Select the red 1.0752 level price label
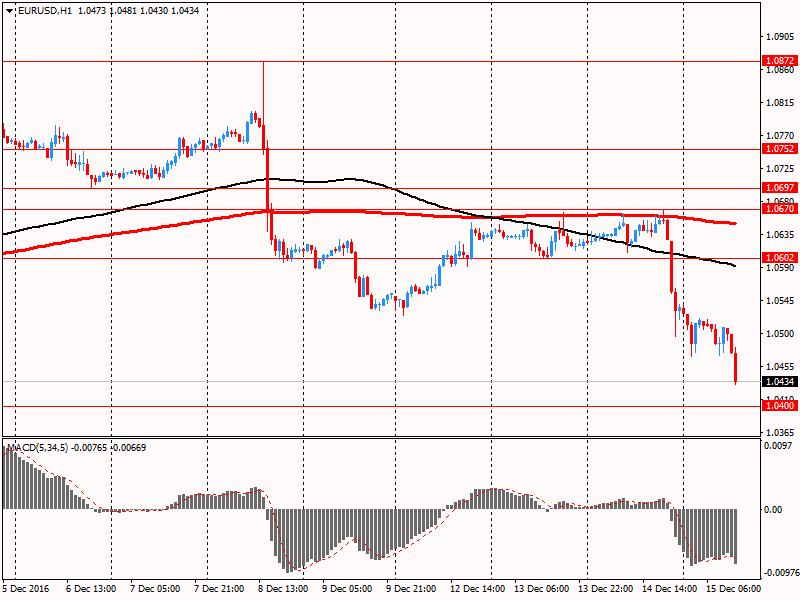This screenshot has width=800, height=600. tap(780, 149)
